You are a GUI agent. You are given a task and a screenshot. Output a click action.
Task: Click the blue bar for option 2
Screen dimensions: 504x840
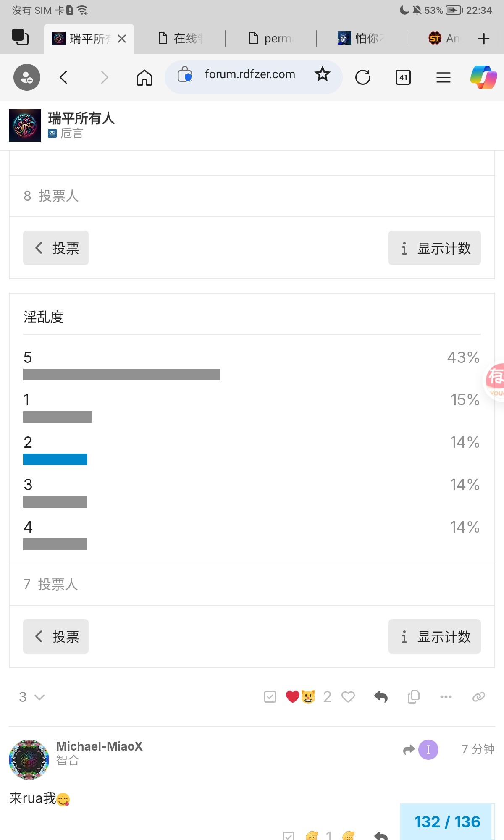(x=55, y=459)
